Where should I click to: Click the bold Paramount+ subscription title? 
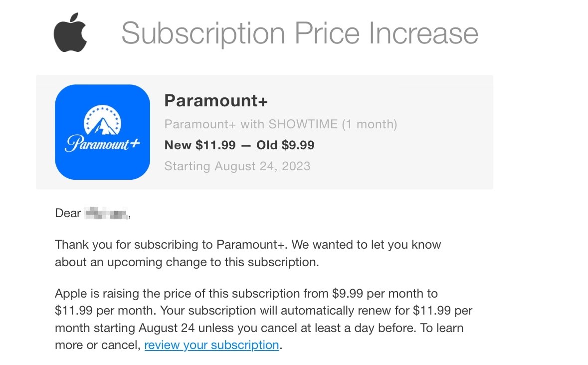[216, 101]
